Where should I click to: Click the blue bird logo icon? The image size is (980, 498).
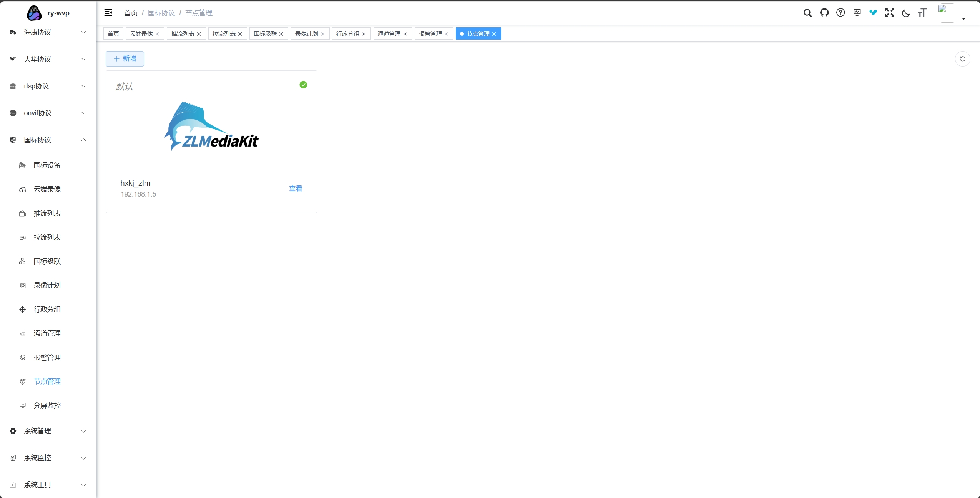873,13
